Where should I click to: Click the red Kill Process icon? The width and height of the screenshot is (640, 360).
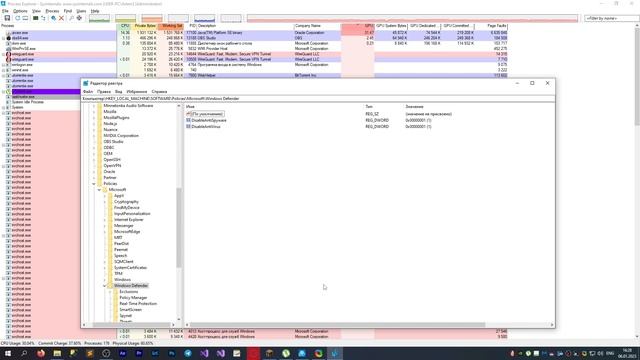(x=61, y=18)
